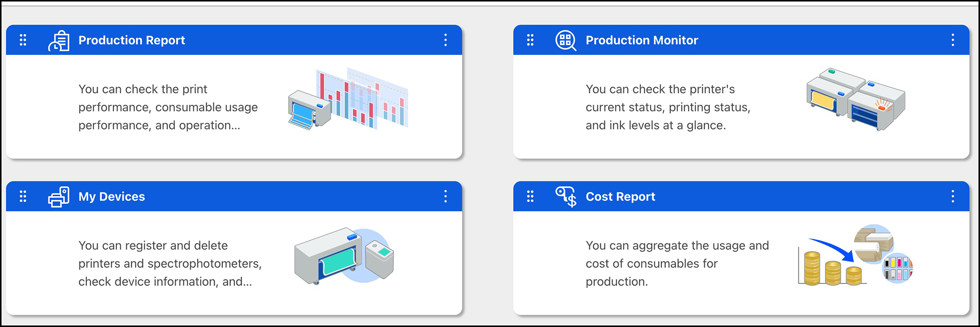Click the Production Report clipboard icon
The image size is (980, 327).
[x=59, y=40]
